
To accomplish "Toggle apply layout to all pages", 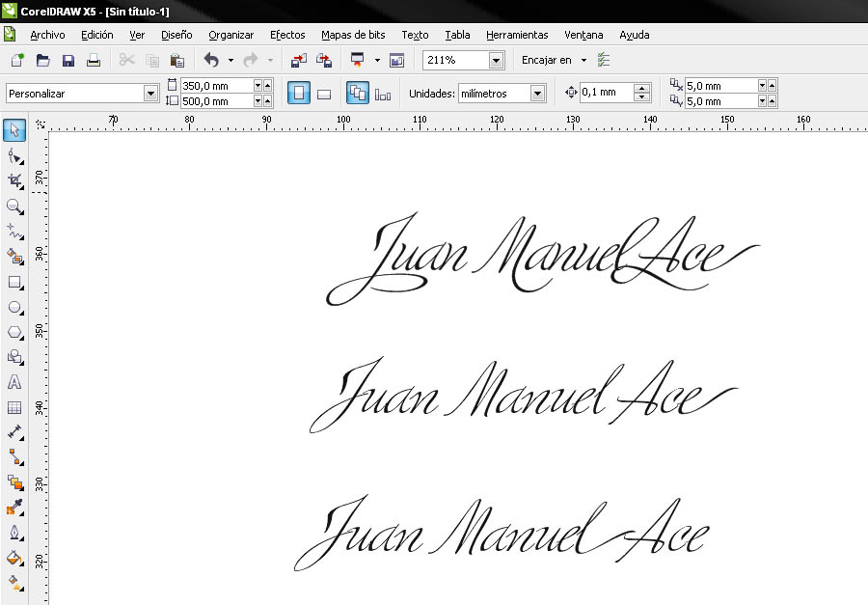I will pos(357,94).
